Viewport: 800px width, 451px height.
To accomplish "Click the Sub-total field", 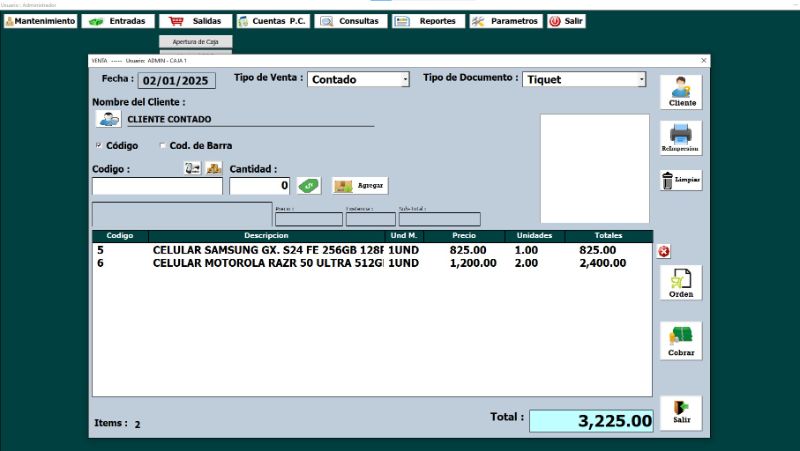I will pos(439,219).
